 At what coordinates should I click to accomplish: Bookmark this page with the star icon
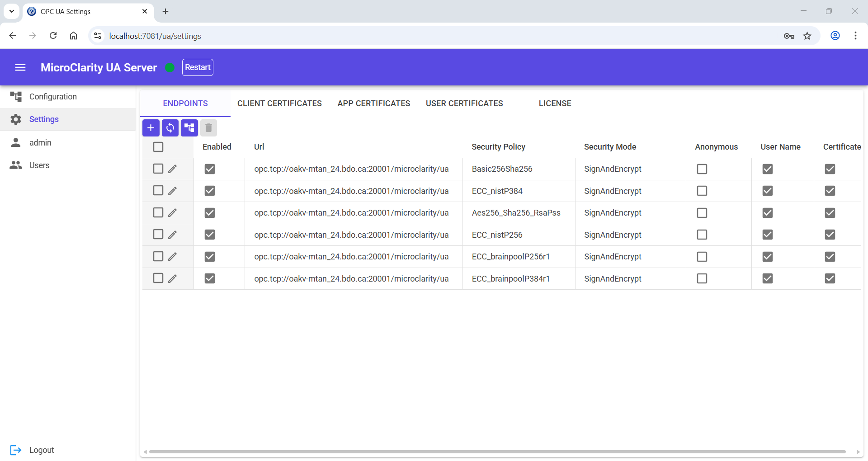point(807,36)
